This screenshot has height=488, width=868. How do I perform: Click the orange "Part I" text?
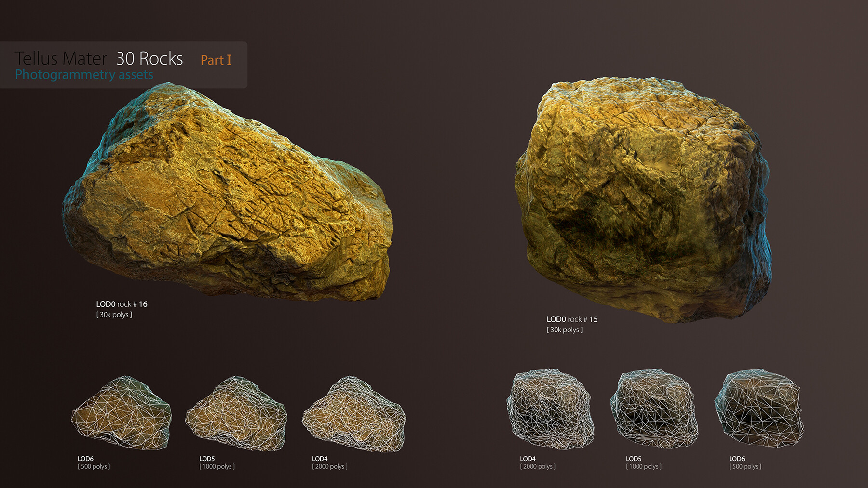click(216, 60)
